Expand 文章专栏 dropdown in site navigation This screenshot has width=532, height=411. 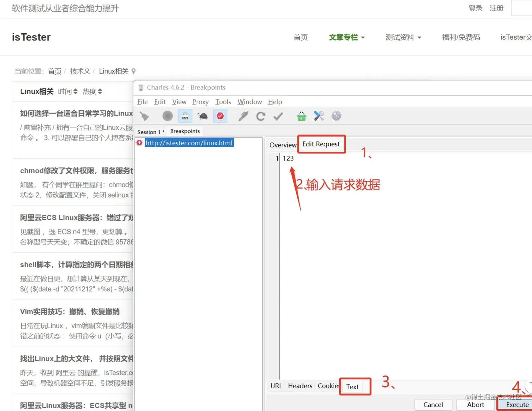(347, 37)
